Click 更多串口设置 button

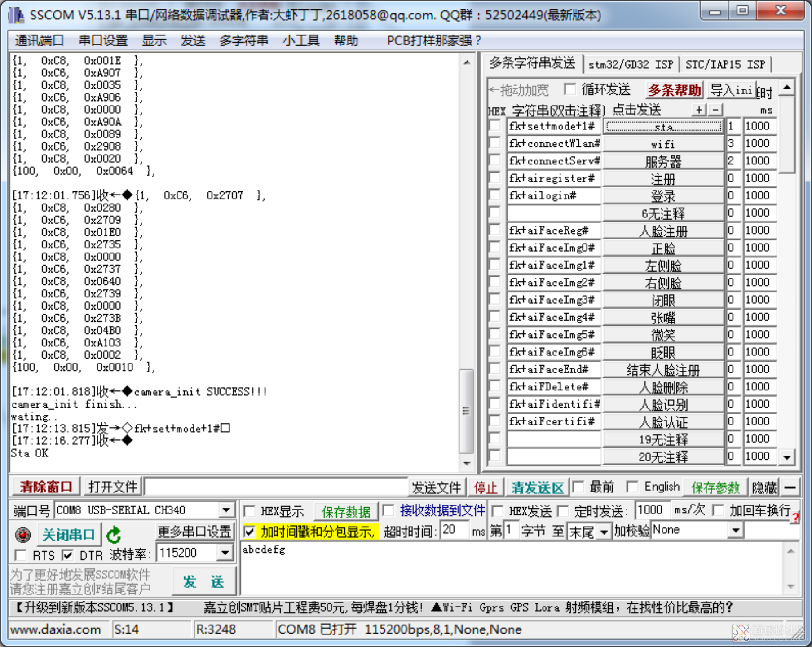click(x=194, y=532)
